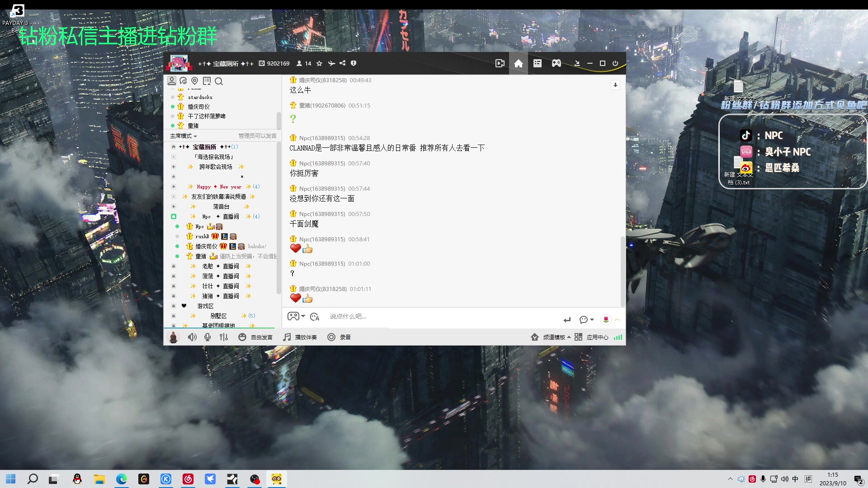Click the location pin icon above user list
Screen dimensions: 868x488
pyautogui.click(x=195, y=81)
